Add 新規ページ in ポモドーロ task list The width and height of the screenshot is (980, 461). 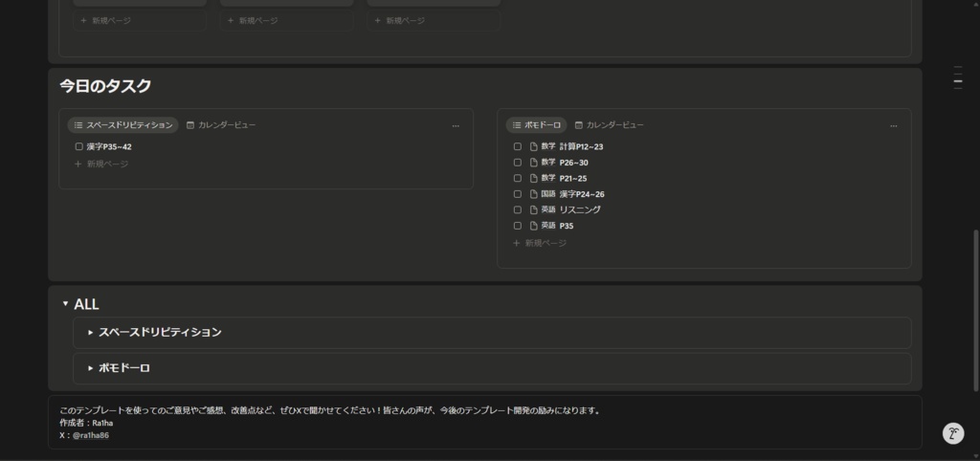tap(540, 243)
